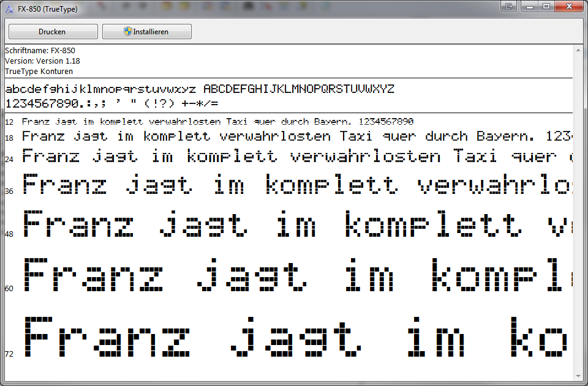Maximize the FX-850 font window
The image size is (588, 386).
tap(546, 6)
